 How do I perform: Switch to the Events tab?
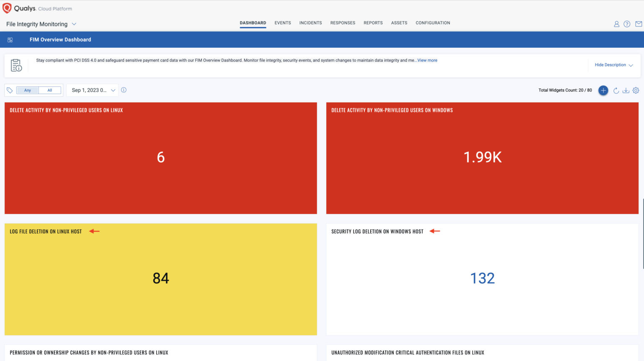(x=283, y=23)
